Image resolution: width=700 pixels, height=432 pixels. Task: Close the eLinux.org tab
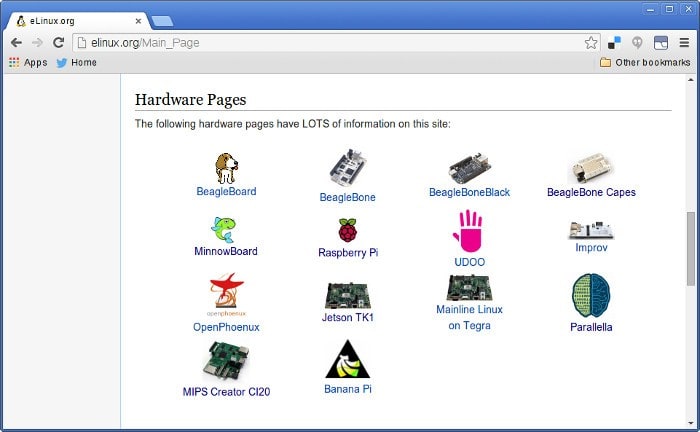point(138,21)
